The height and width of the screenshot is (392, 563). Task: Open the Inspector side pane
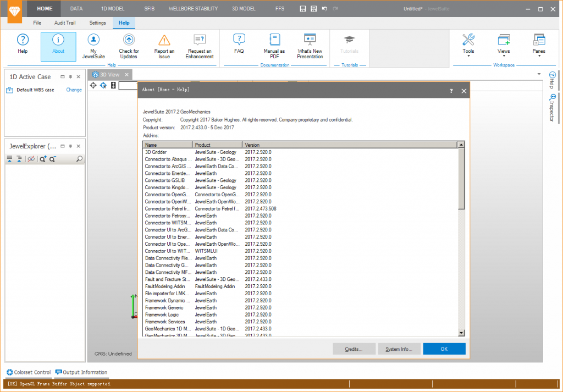552,108
